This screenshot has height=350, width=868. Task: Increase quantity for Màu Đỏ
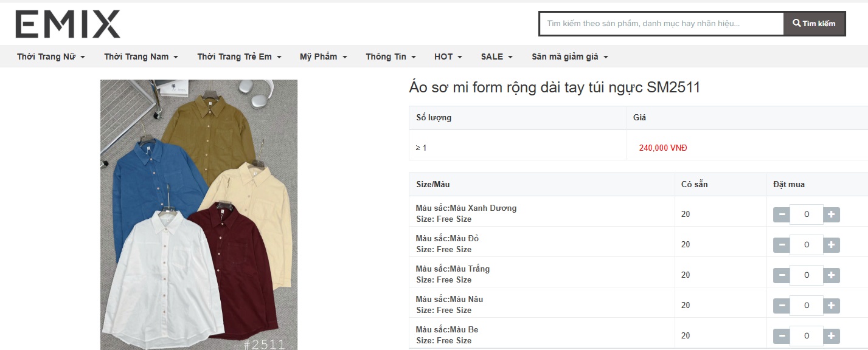coord(832,244)
